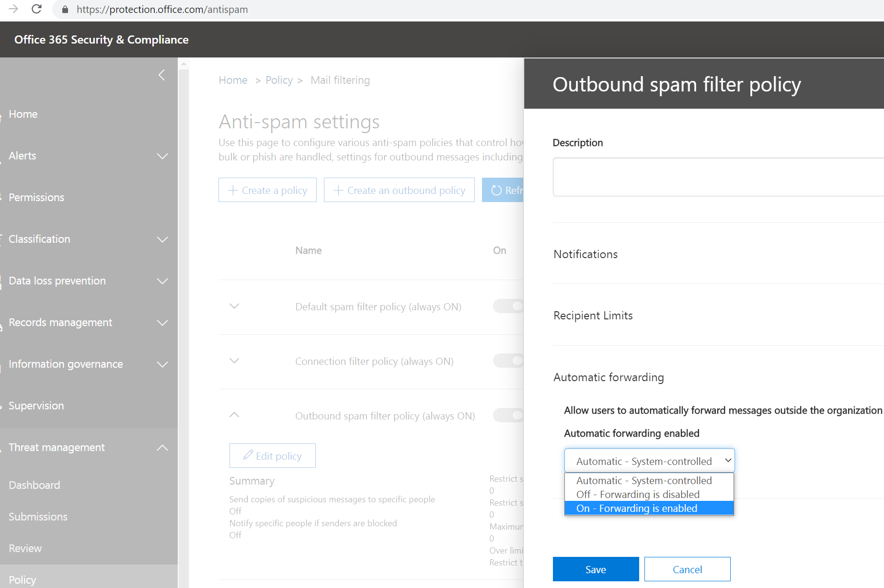Click the Office 365 Security & Compliance title
The height and width of the screenshot is (588, 884).
[102, 40]
